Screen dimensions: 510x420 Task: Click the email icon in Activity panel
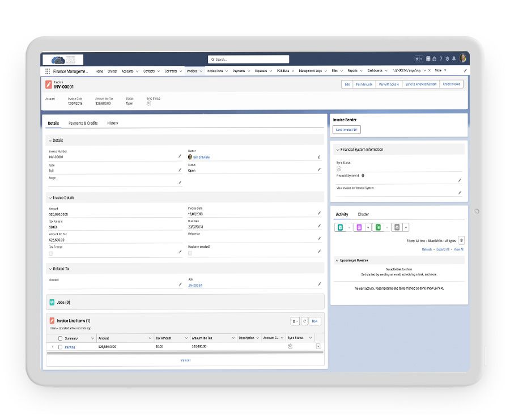coord(397,227)
